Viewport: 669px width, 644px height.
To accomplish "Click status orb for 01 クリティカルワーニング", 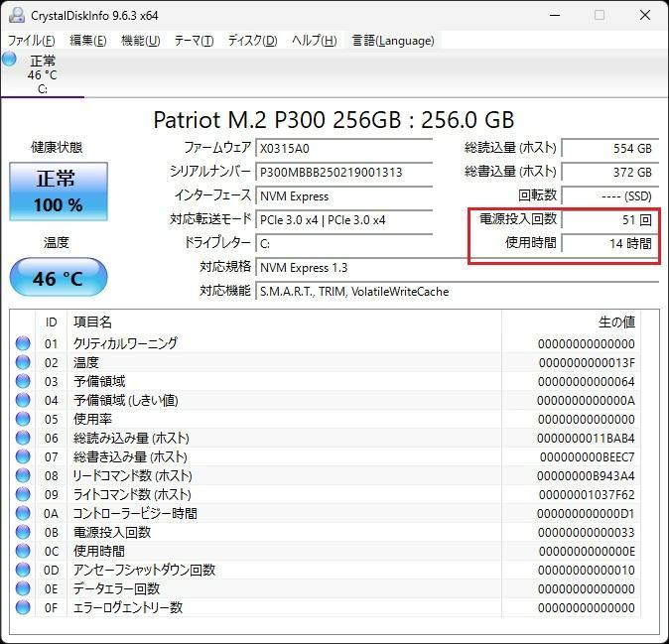I will 23,343.
